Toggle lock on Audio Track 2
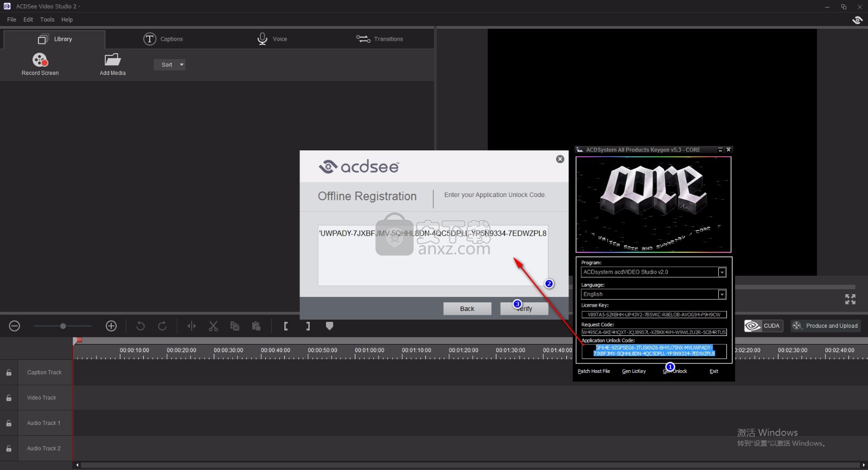The image size is (868, 470). tap(9, 448)
